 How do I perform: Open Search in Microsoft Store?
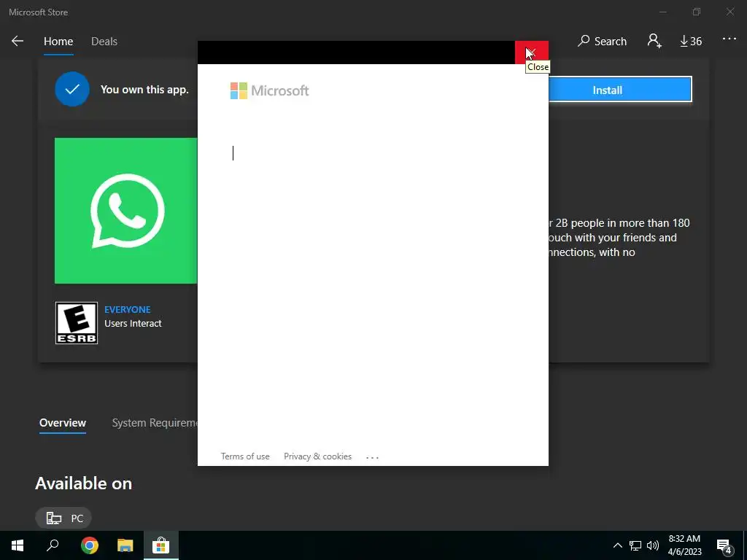602,42
